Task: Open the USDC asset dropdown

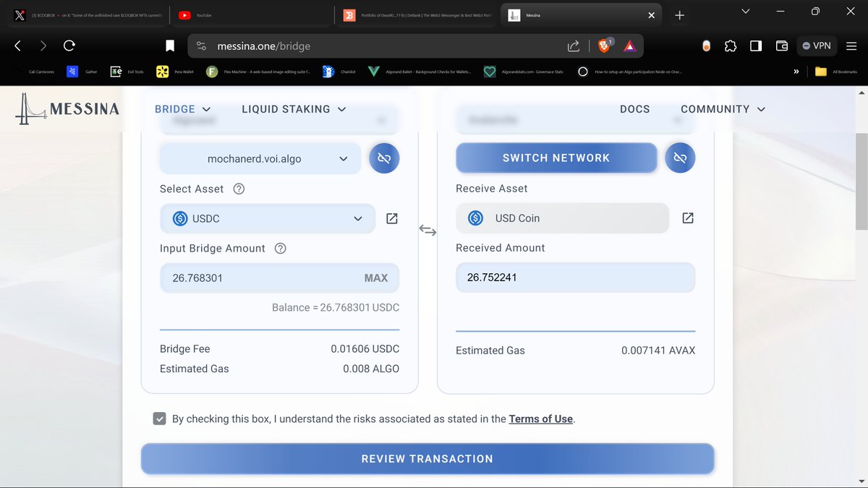Action: pyautogui.click(x=268, y=218)
